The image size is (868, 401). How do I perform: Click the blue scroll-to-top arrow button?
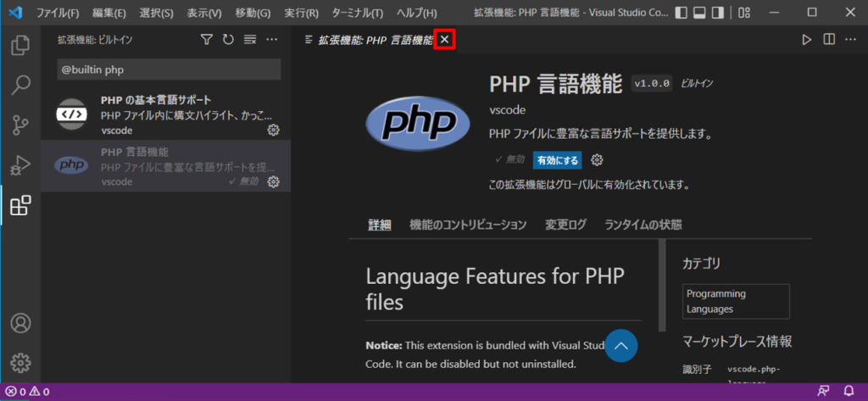point(621,346)
